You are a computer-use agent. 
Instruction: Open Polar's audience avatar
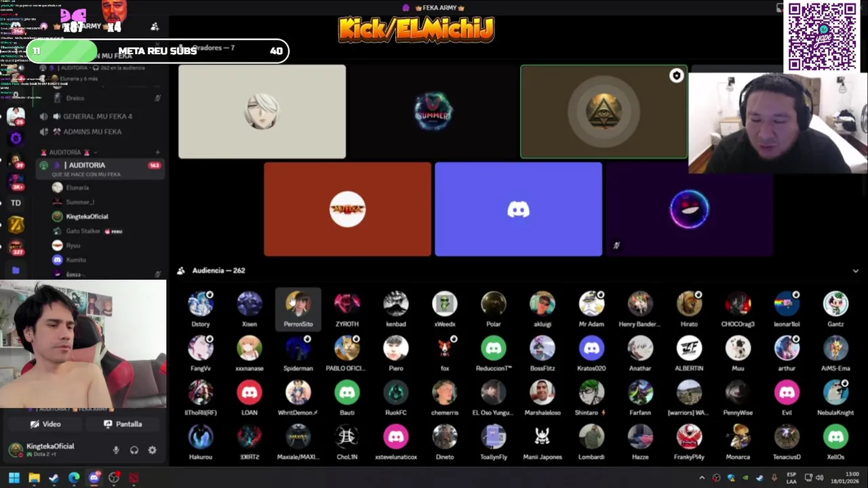click(x=494, y=304)
